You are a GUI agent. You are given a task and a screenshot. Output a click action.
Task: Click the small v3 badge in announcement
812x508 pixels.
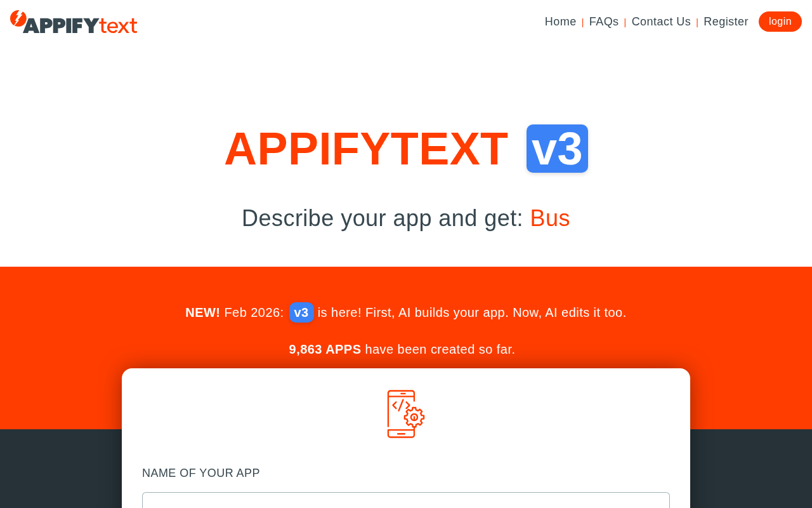[x=301, y=312]
